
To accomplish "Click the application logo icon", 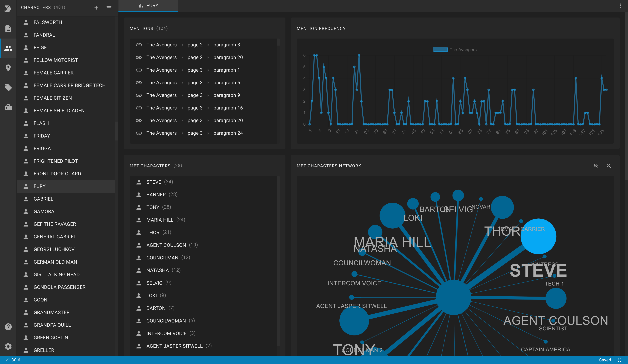I will (8, 9).
